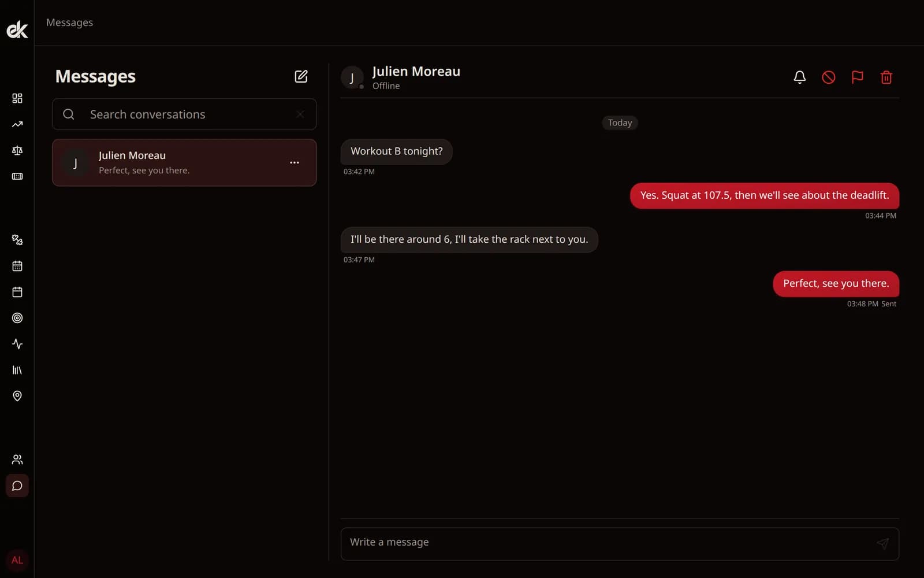The height and width of the screenshot is (578, 924).
Task: Open the library books icon
Action: pyautogui.click(x=17, y=370)
